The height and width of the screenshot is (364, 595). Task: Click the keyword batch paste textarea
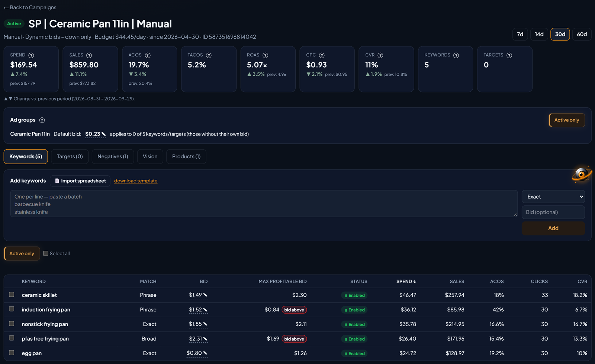264,204
